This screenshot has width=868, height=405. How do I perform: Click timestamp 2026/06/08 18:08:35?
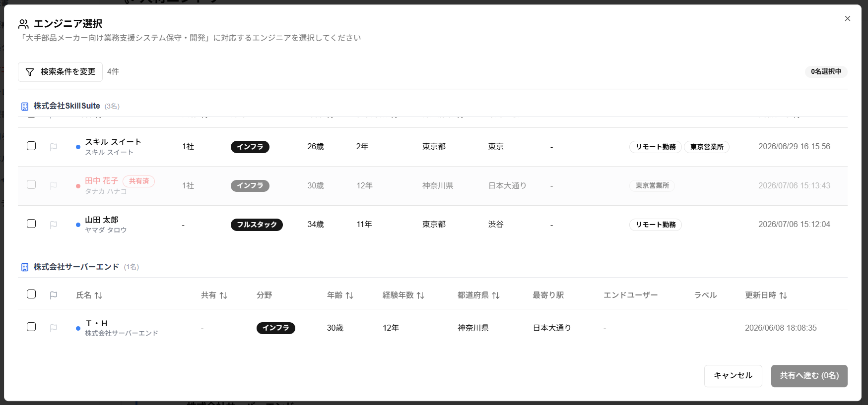781,328
